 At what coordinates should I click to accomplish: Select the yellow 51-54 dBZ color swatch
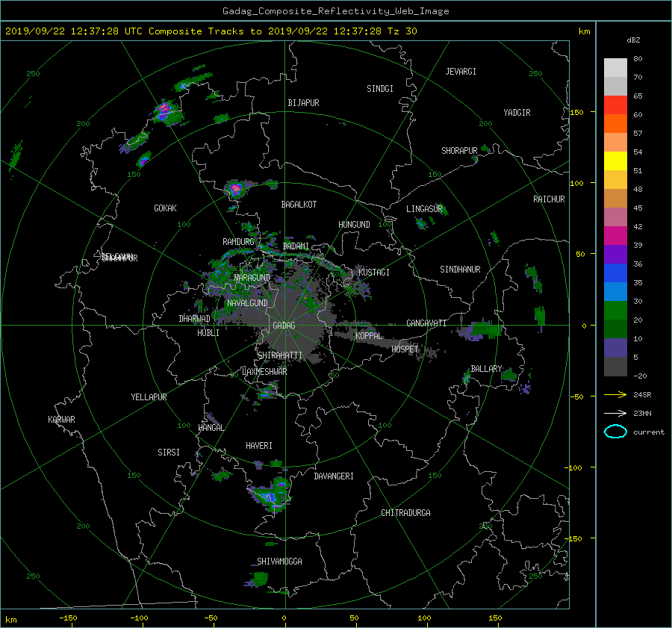pos(615,161)
